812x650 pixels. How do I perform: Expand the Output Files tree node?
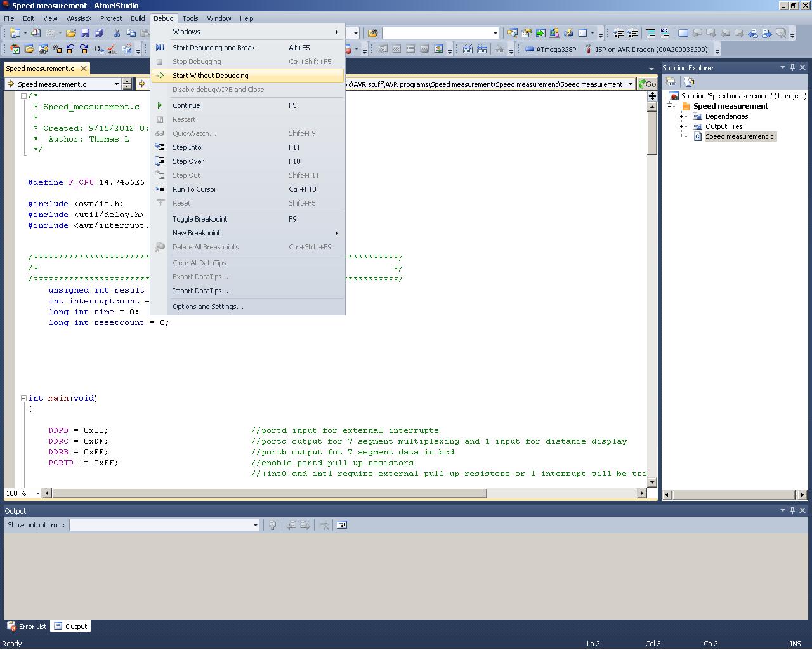682,126
